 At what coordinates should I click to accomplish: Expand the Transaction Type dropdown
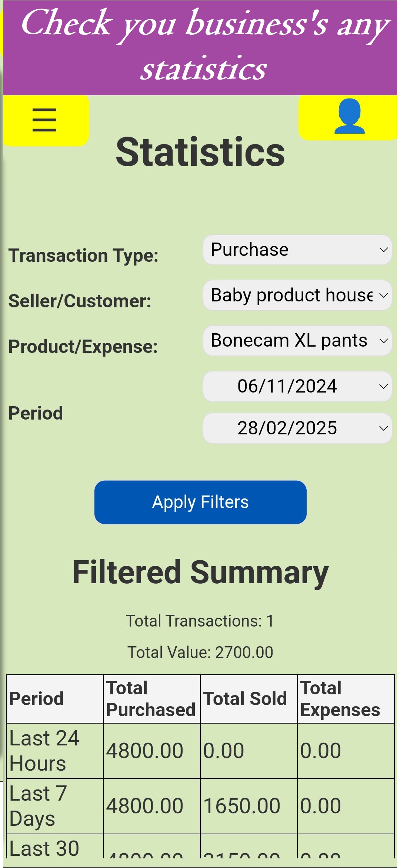coord(297,250)
